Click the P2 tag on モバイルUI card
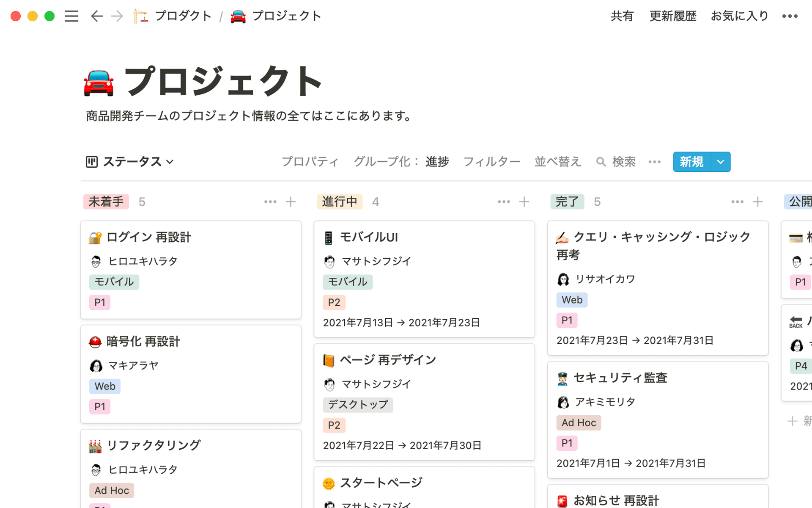 334,302
